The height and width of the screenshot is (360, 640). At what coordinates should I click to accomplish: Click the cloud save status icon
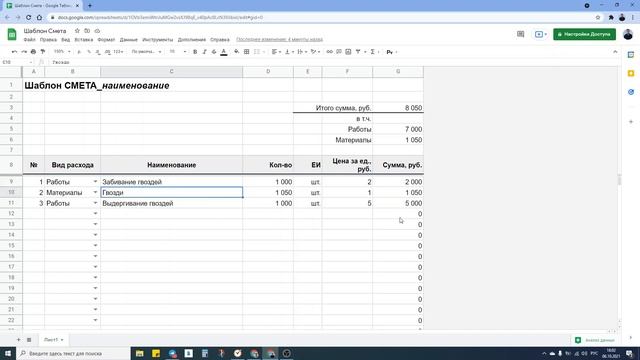click(97, 31)
